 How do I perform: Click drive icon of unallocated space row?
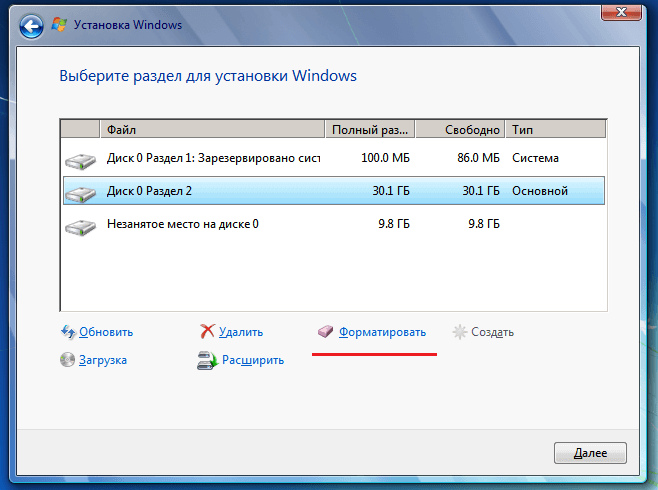tap(81, 227)
